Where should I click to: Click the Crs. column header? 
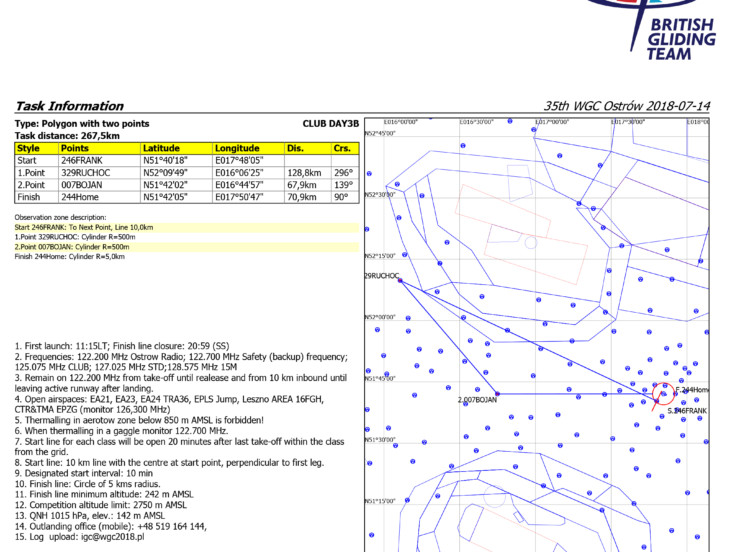pos(343,148)
